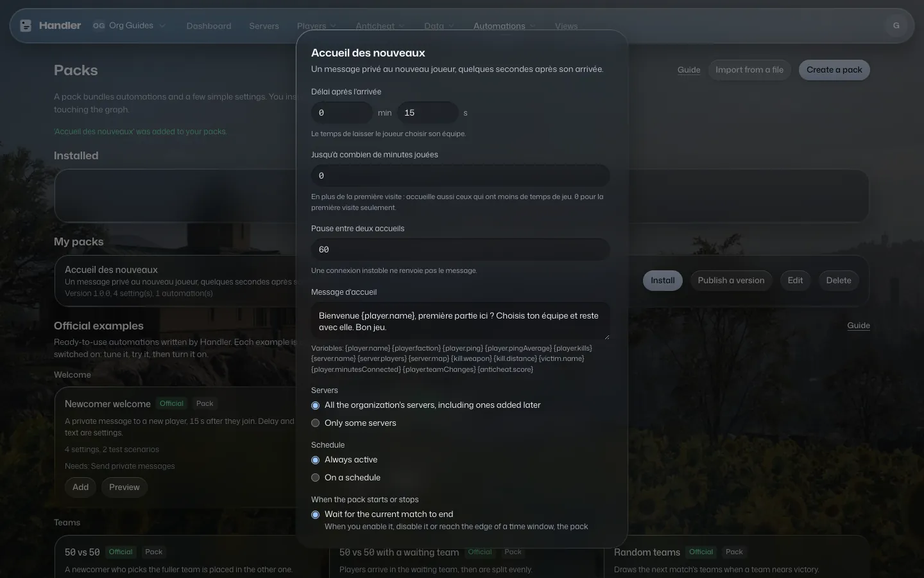Edit the Accueil des nouveaux pack

click(795, 281)
